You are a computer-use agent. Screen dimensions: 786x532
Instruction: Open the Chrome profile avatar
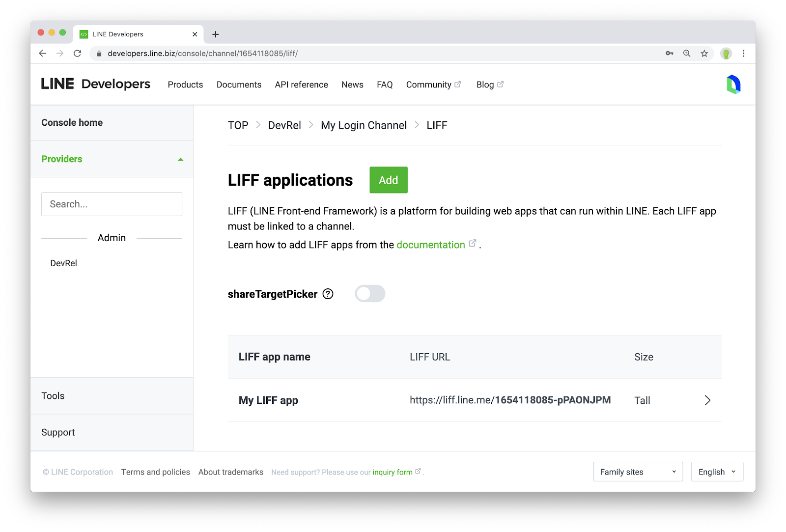726,54
